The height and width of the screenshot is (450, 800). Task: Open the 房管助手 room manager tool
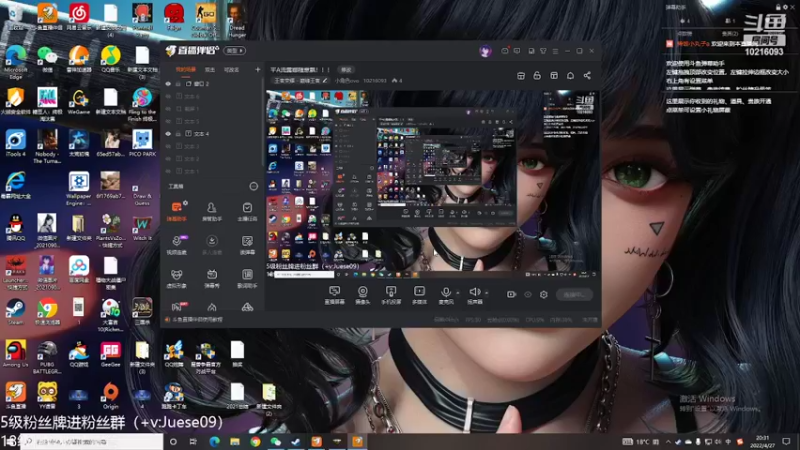tap(212, 211)
